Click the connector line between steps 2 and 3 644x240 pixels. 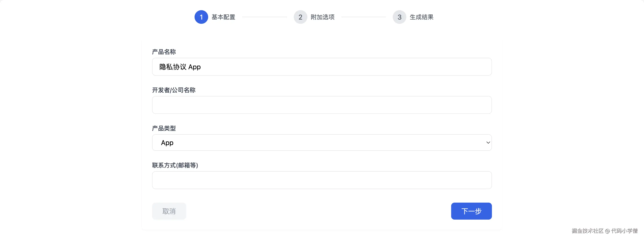coord(363,17)
